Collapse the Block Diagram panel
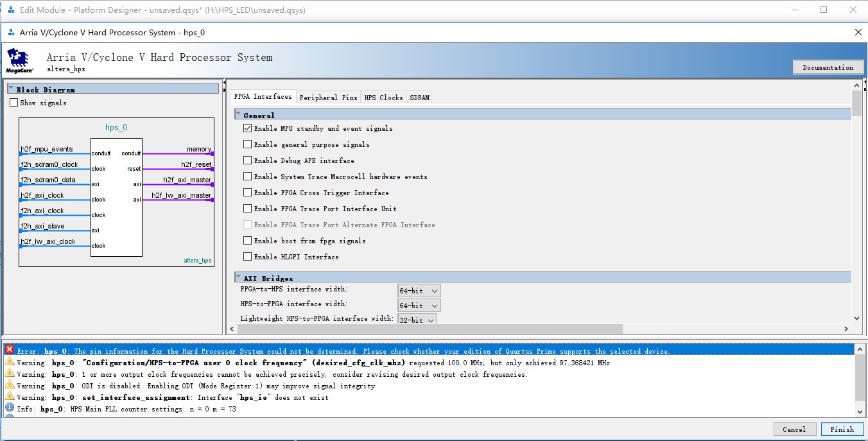 [x=11, y=89]
